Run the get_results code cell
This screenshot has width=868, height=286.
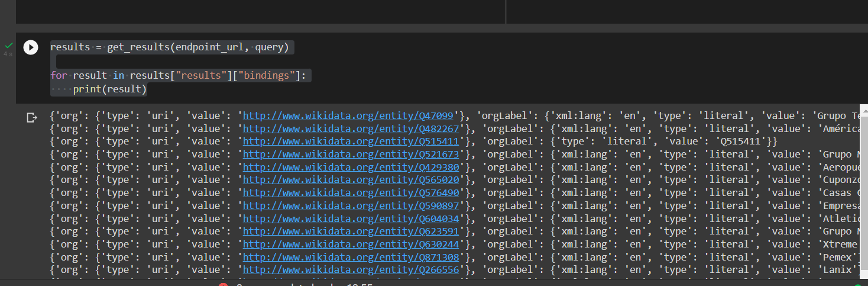[31, 47]
